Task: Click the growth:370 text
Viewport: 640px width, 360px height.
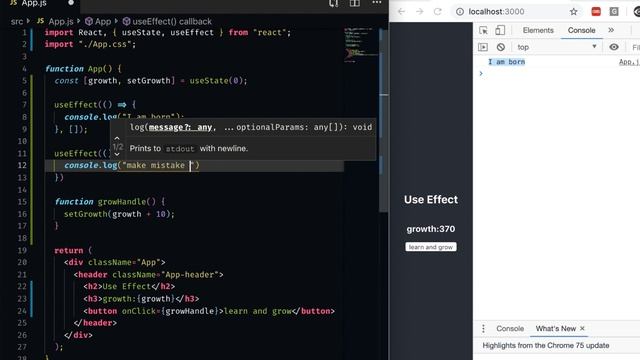Action: tap(431, 229)
